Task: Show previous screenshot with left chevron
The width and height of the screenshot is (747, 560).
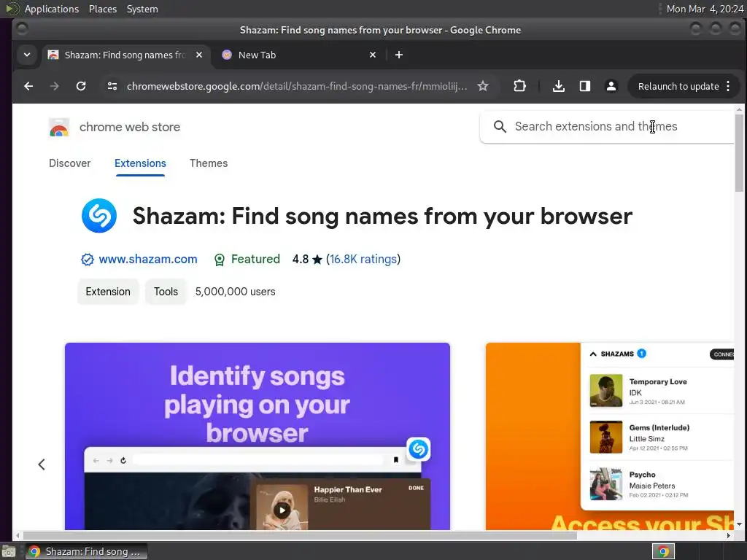Action: (x=42, y=464)
